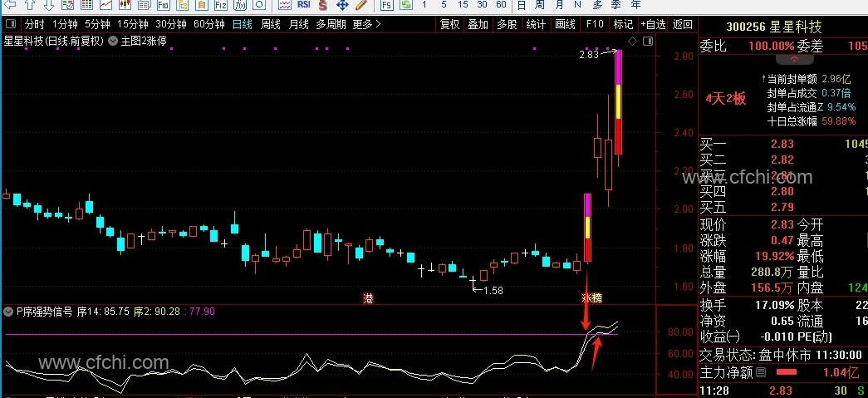Click the circle toolbar icon
Image resolution: width=868 pixels, height=398 pixels.
(x=258, y=5)
